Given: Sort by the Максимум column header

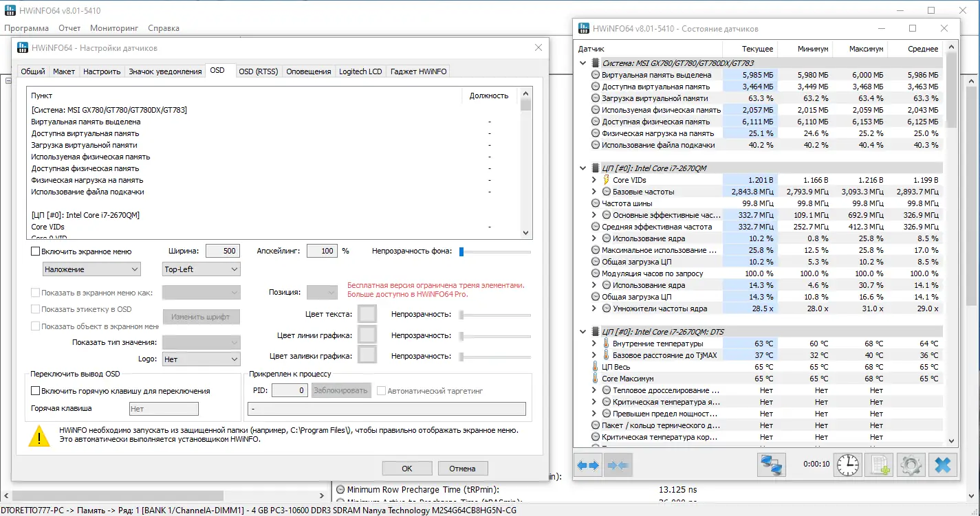Looking at the screenshot, I should tap(860, 49).
